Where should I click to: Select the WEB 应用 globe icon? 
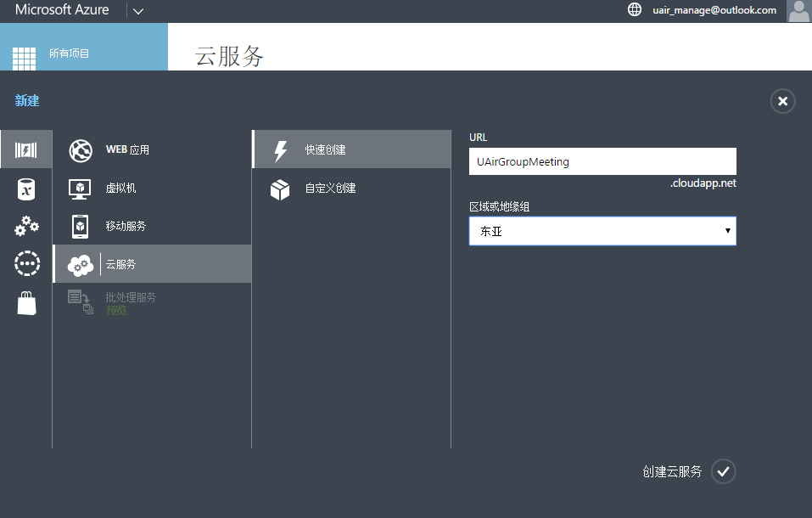[x=81, y=150]
